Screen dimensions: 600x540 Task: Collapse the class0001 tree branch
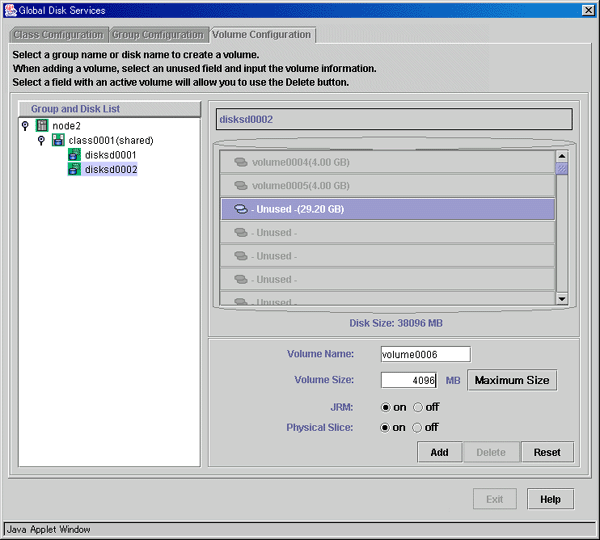click(41, 141)
